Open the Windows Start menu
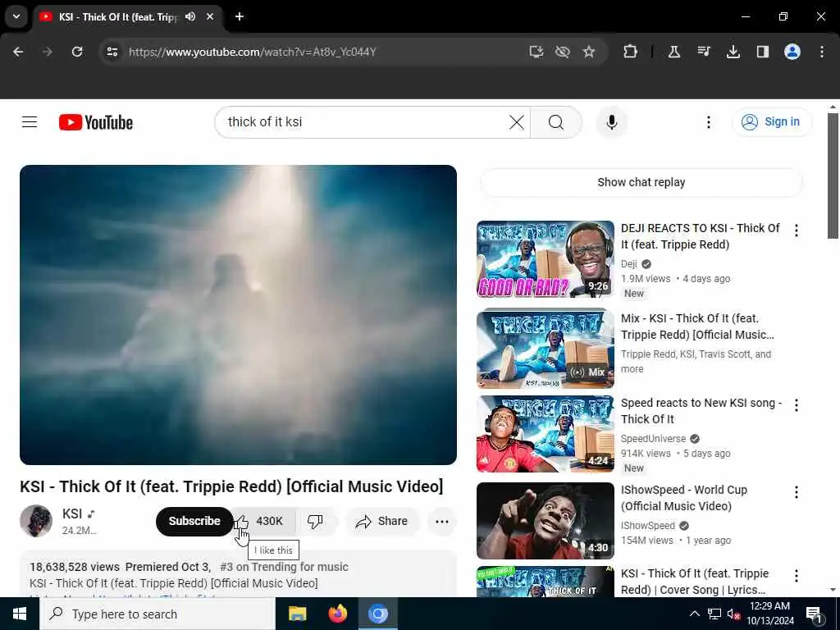 click(20, 614)
